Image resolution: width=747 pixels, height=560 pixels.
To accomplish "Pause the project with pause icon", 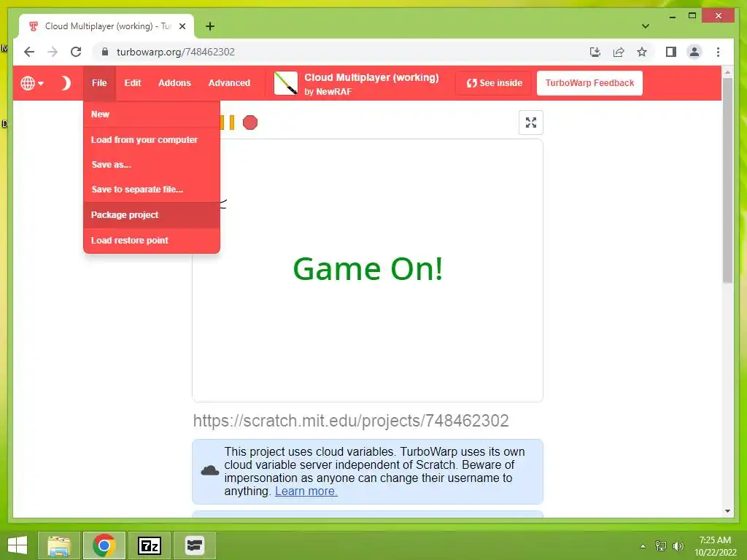I will 228,122.
